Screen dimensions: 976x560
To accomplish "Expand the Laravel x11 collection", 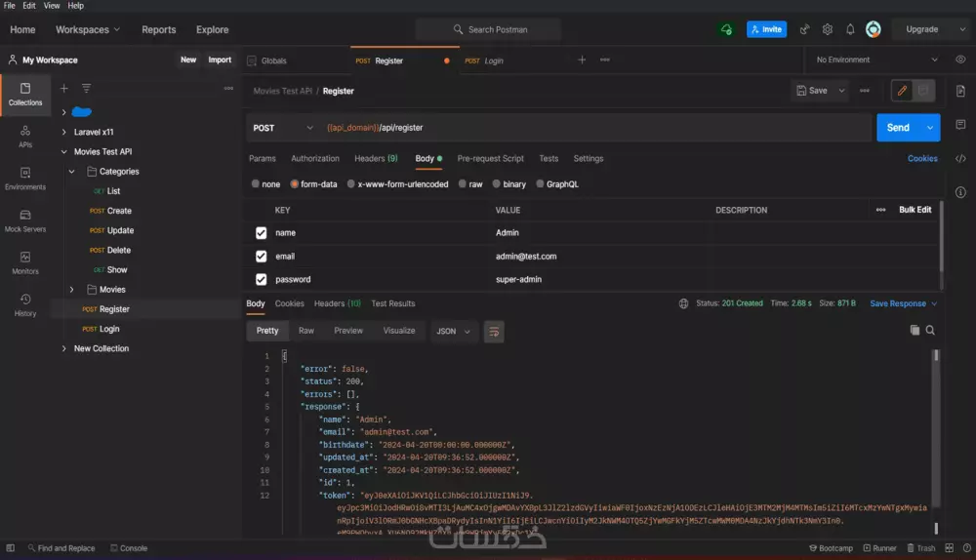I will [63, 132].
